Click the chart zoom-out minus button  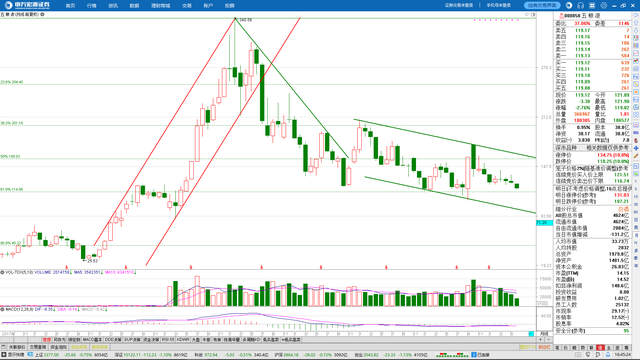pos(548,340)
